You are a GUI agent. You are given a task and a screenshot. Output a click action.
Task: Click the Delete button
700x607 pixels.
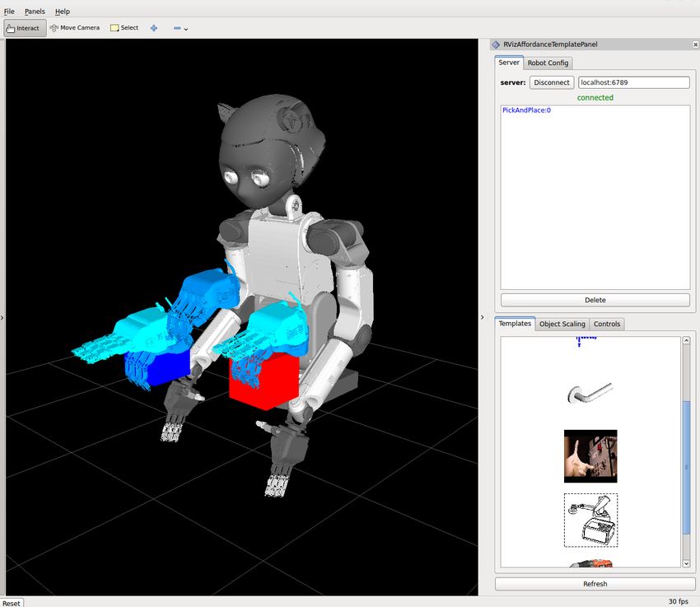click(x=595, y=300)
